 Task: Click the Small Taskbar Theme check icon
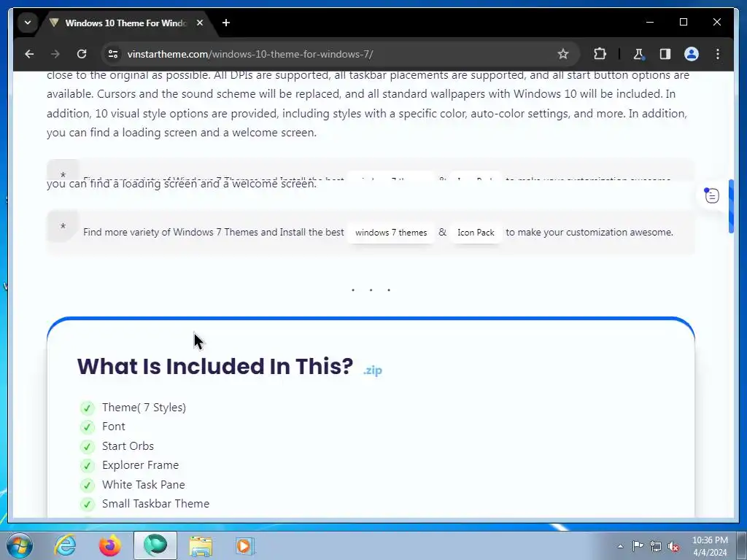pyautogui.click(x=88, y=505)
